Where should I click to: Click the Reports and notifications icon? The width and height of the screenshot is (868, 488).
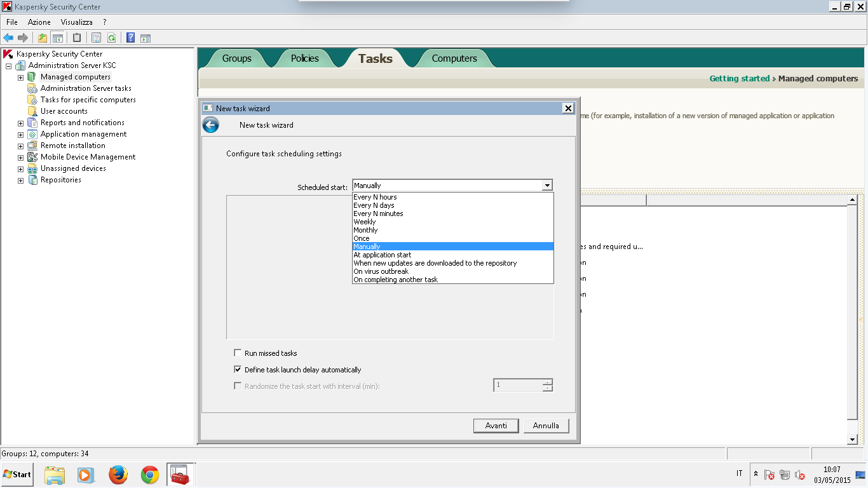[32, 123]
